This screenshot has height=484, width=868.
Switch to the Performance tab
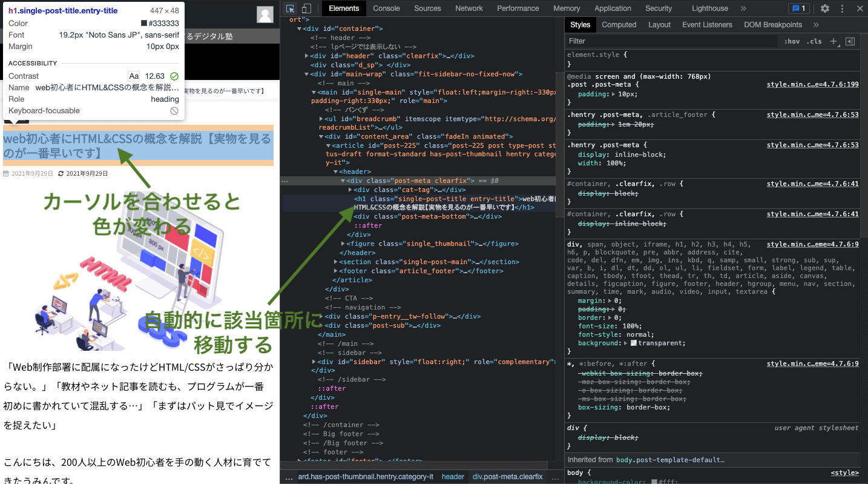(518, 8)
